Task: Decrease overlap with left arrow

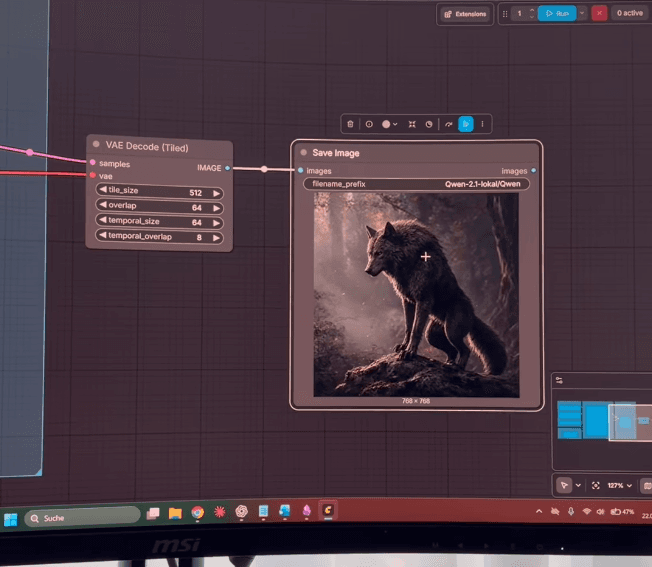Action: click(103, 205)
